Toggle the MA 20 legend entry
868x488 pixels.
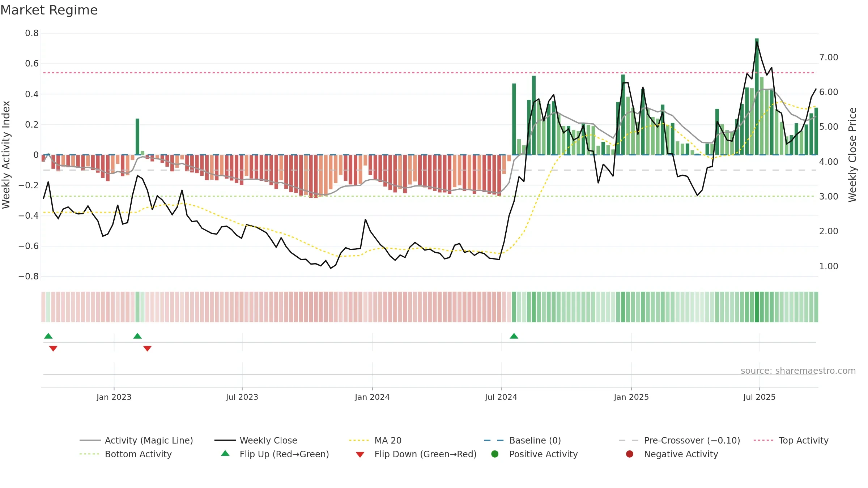[375, 440]
